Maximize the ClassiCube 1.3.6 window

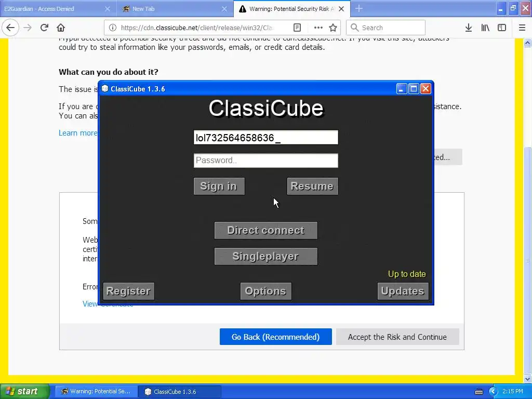(414, 89)
